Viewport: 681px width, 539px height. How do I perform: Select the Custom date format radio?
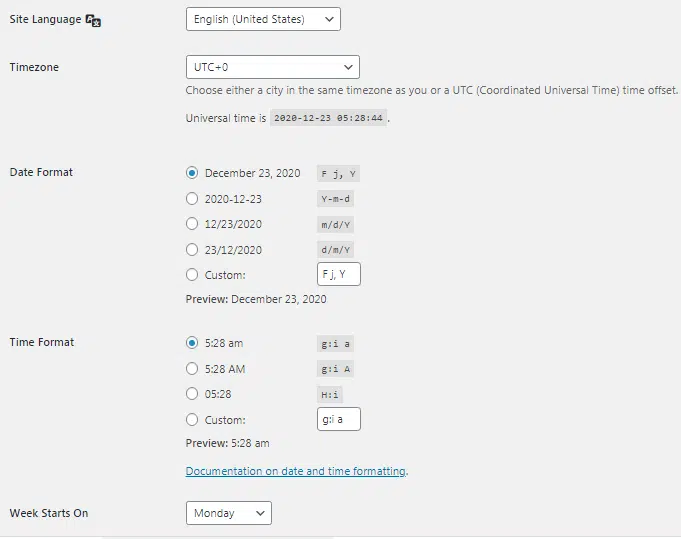pos(192,275)
